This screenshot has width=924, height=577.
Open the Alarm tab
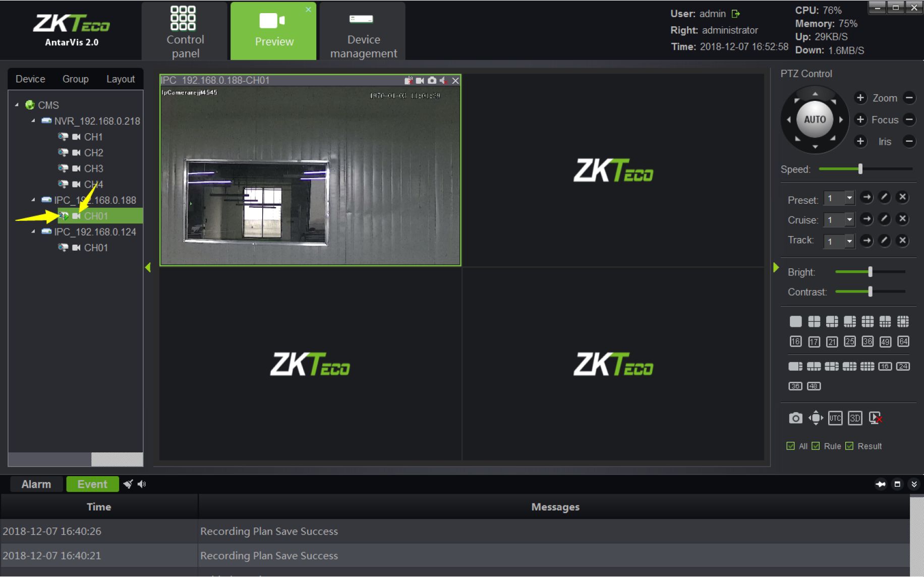click(36, 484)
